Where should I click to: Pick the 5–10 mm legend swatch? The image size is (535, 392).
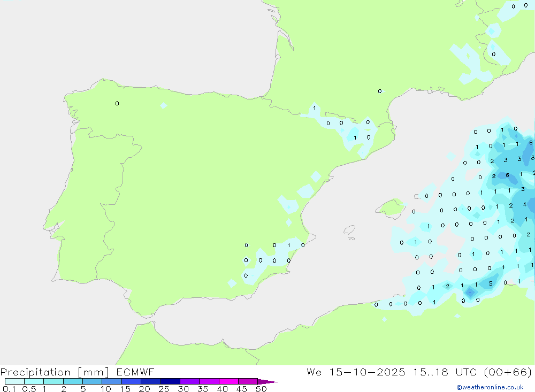[x=92, y=381]
